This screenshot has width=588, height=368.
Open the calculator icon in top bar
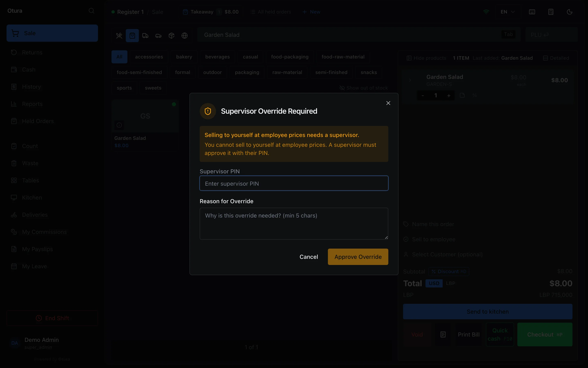click(551, 12)
